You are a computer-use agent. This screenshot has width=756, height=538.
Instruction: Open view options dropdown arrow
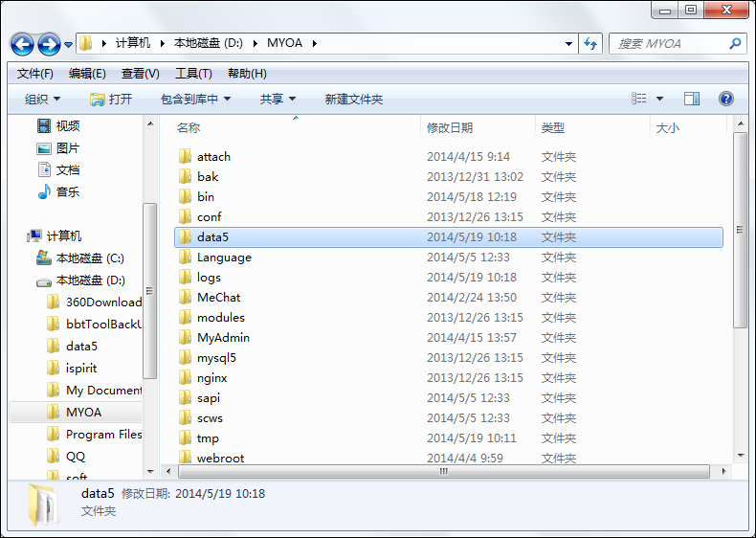(659, 99)
